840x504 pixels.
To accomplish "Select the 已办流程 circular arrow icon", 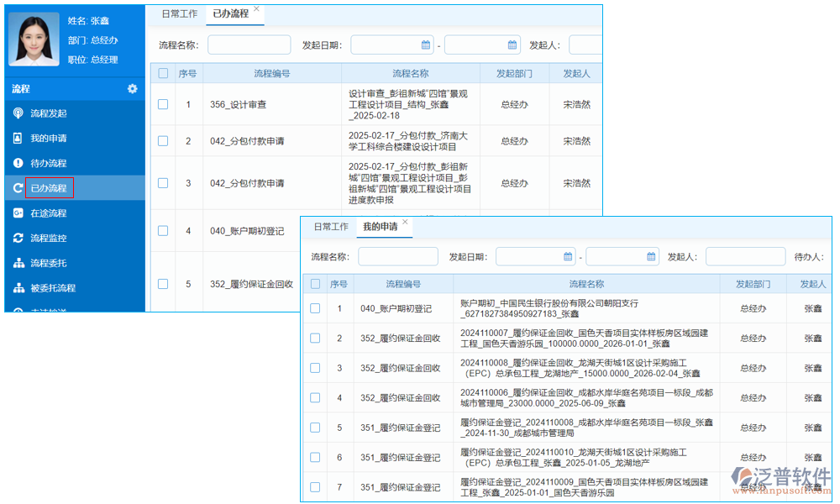I will coord(19,187).
